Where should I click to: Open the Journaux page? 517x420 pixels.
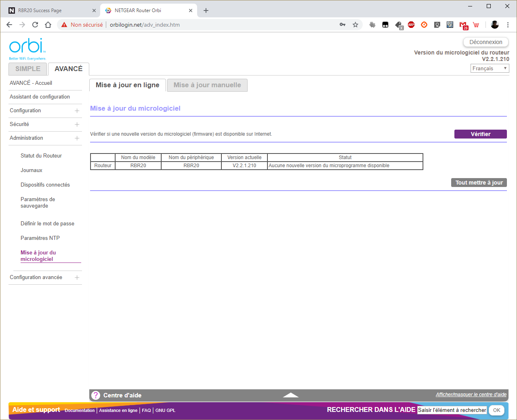32,170
